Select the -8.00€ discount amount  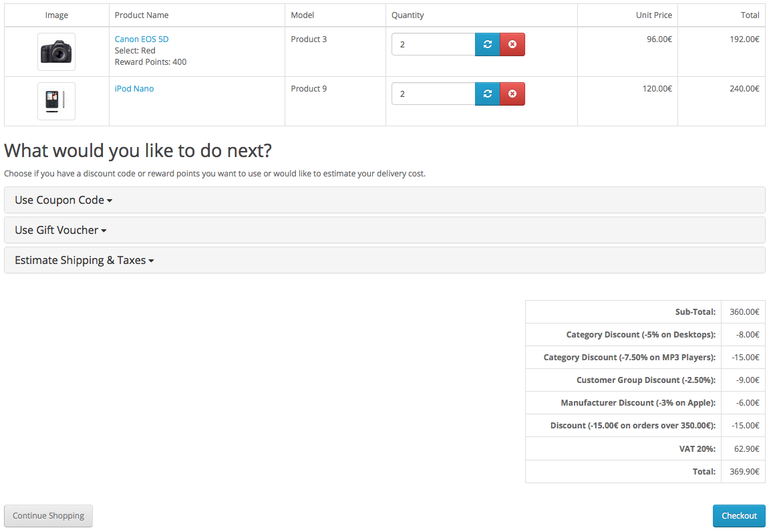pyautogui.click(x=748, y=335)
